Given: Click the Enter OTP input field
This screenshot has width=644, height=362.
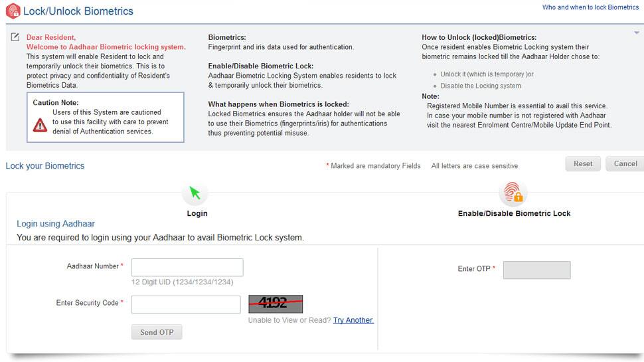Looking at the screenshot, I should tap(537, 270).
